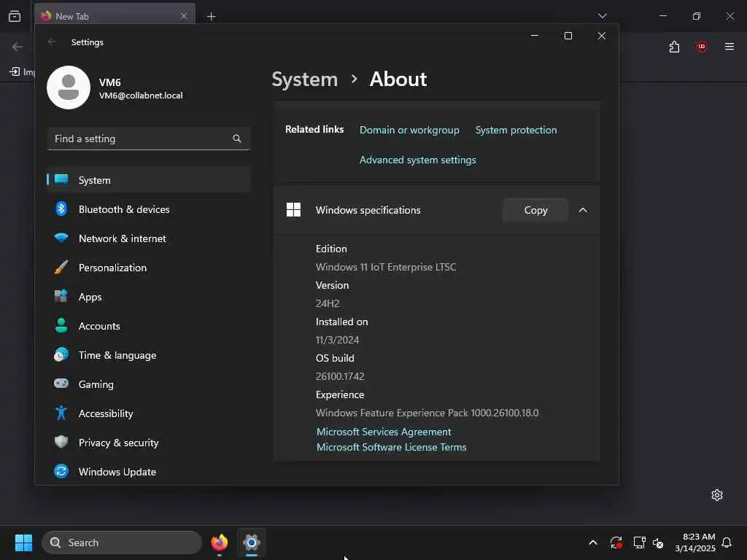The width and height of the screenshot is (747, 560).
Task: Open the Firefox view icon at top left
Action: point(15,16)
